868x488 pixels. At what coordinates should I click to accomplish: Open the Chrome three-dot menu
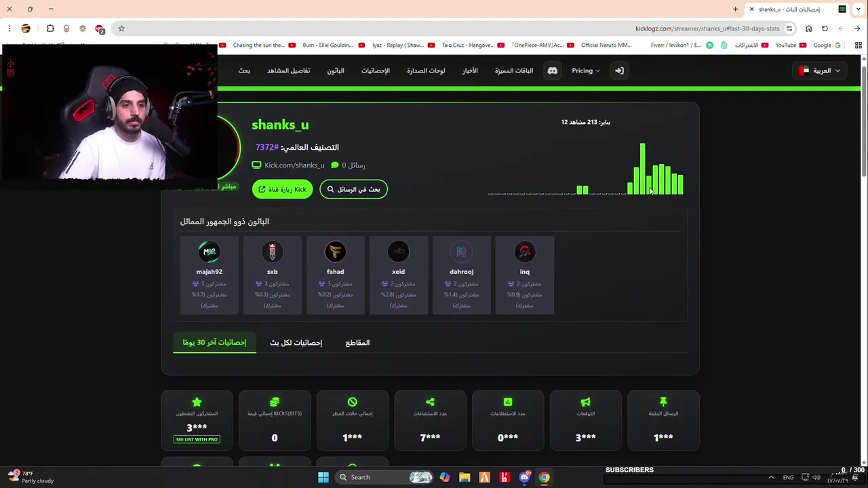click(x=9, y=28)
